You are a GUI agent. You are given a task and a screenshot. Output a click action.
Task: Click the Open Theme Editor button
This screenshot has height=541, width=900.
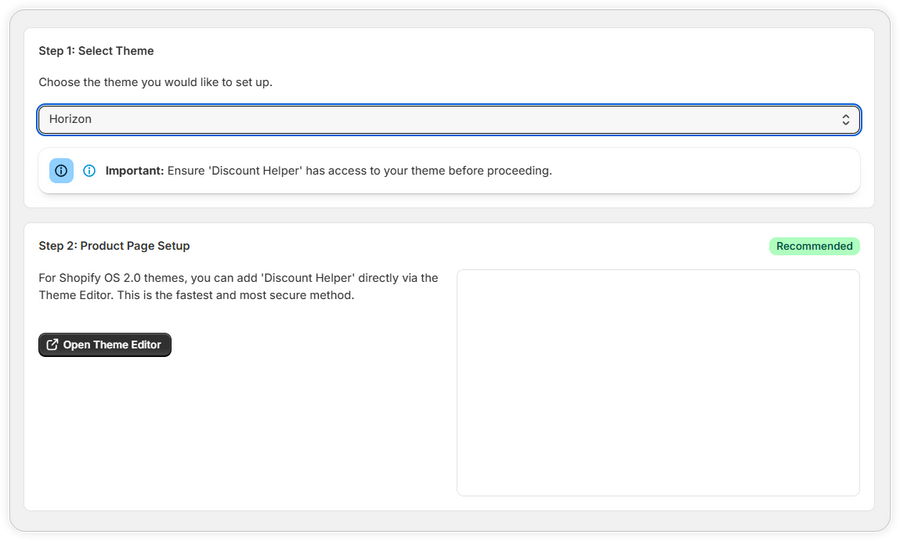pyautogui.click(x=105, y=345)
